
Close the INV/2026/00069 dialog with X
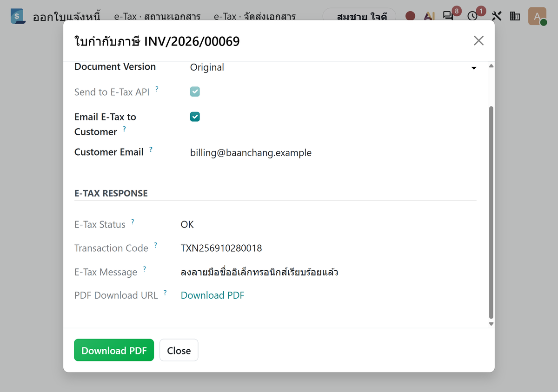[478, 40]
